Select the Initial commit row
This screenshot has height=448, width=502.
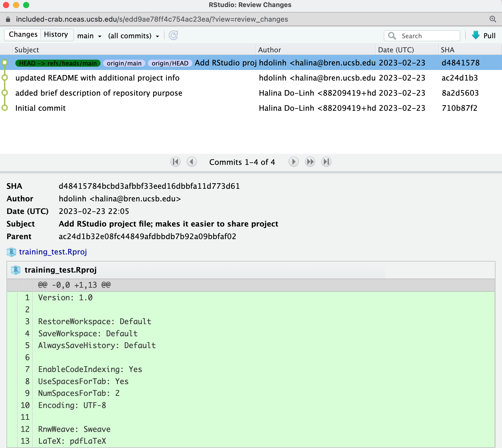click(40, 108)
